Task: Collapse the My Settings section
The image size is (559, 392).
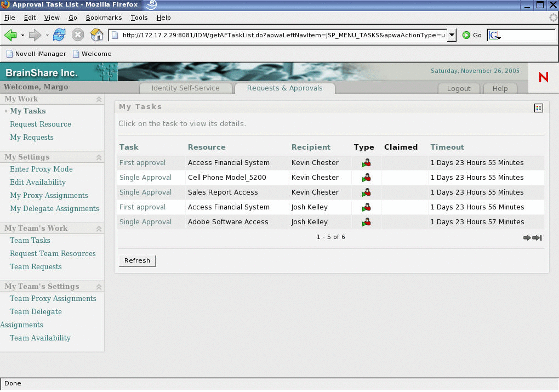Action: pyautogui.click(x=99, y=157)
